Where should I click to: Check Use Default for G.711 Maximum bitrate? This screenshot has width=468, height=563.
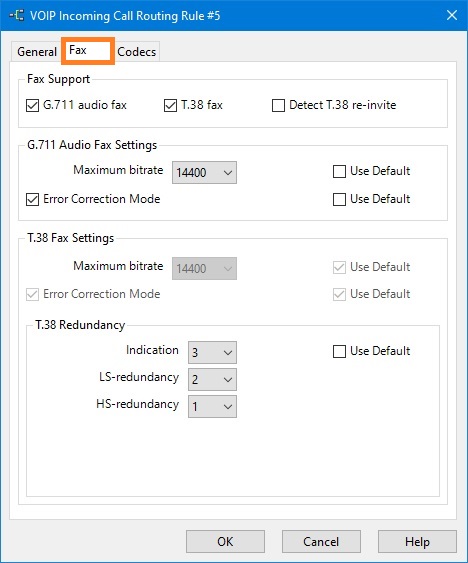tap(339, 172)
